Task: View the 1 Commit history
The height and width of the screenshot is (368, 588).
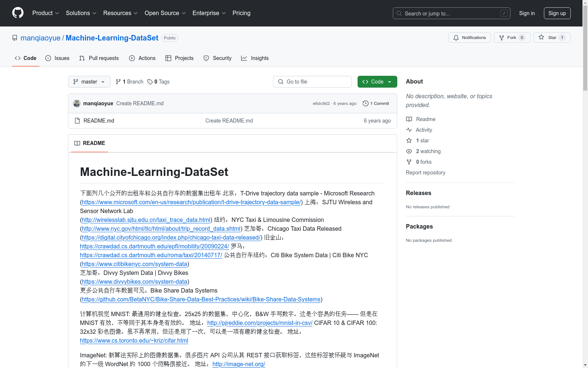Action: [x=376, y=103]
